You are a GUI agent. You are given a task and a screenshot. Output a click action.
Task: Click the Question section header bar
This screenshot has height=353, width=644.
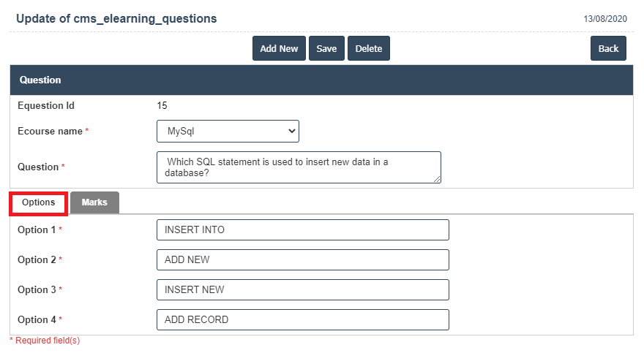click(321, 80)
